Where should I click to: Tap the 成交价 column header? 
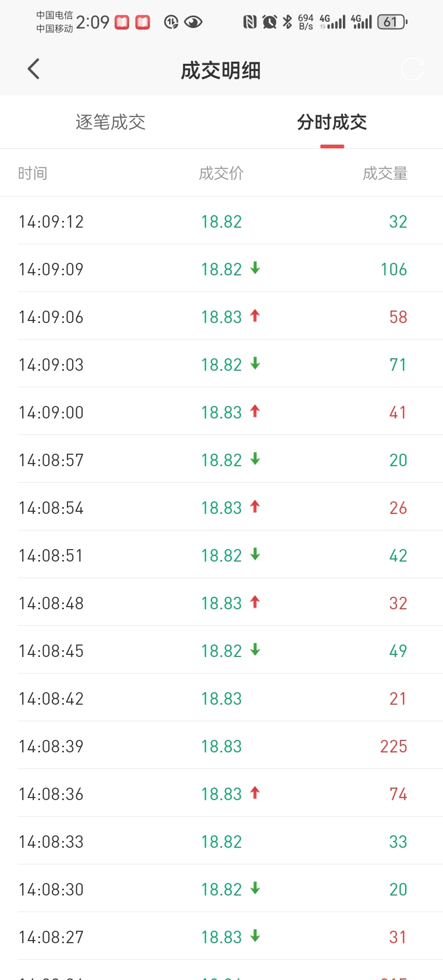pos(221,173)
